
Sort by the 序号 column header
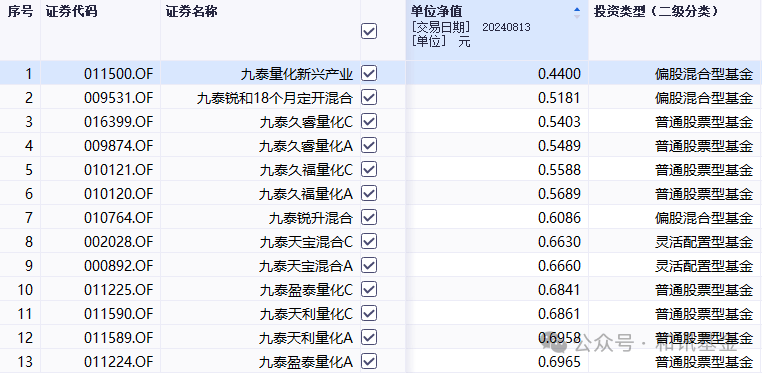(20, 12)
